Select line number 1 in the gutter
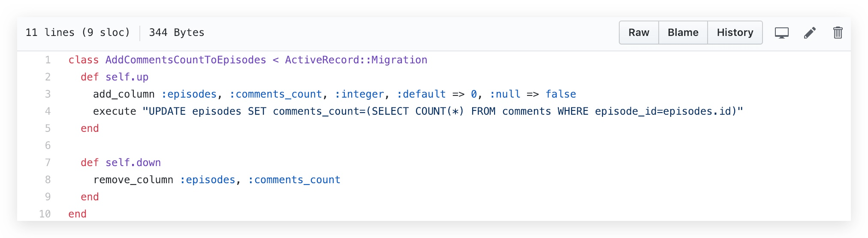The height and width of the screenshot is (238, 868). click(x=48, y=60)
